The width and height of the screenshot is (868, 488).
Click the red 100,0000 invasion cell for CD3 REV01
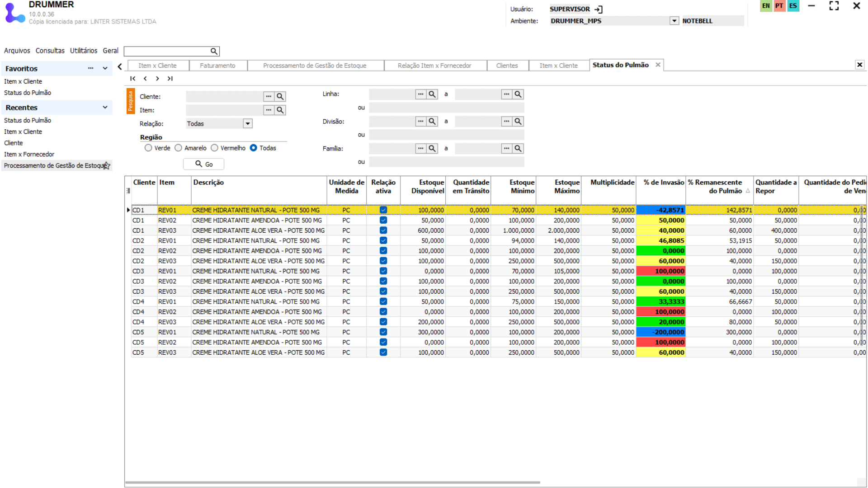660,271
